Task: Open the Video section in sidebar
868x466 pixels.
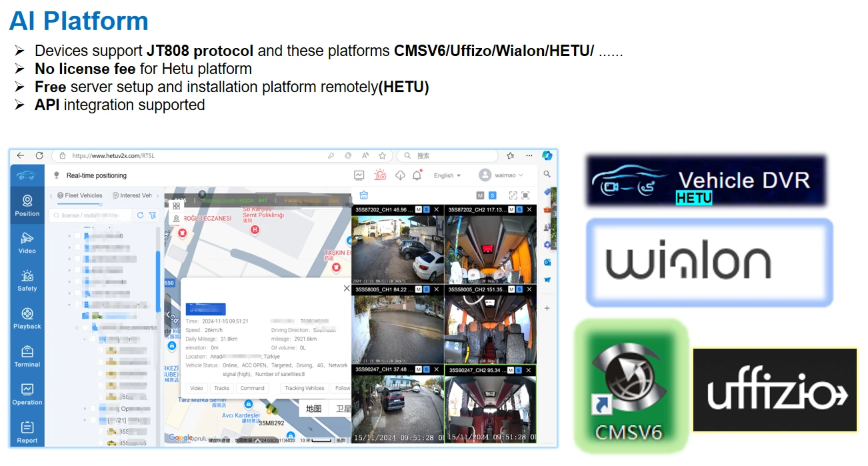Action: [27, 242]
